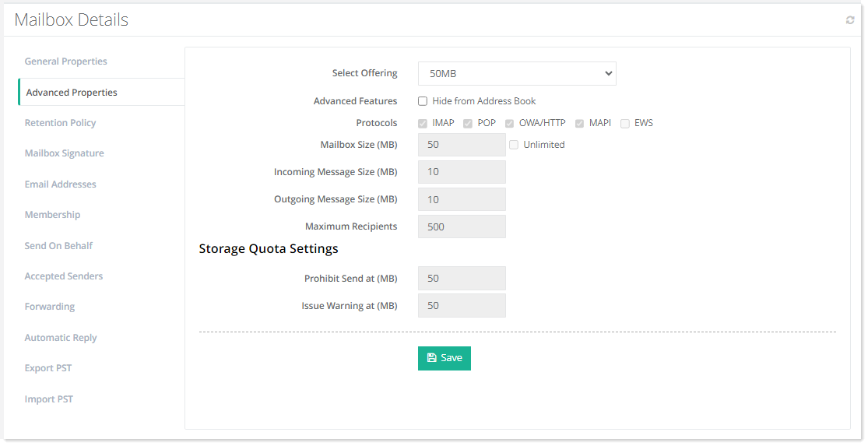Screen dimensions: 868x446
Task: Check the Unlimited mailbox size box
Action: pyautogui.click(x=514, y=145)
